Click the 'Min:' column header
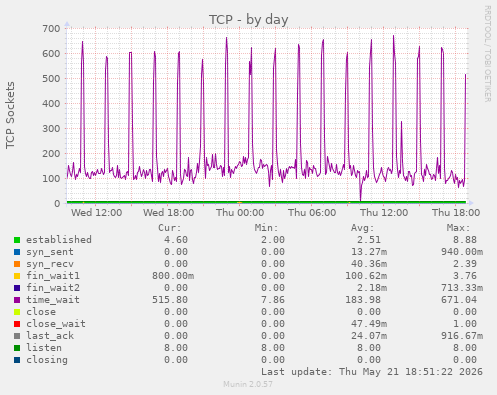 tap(266, 228)
